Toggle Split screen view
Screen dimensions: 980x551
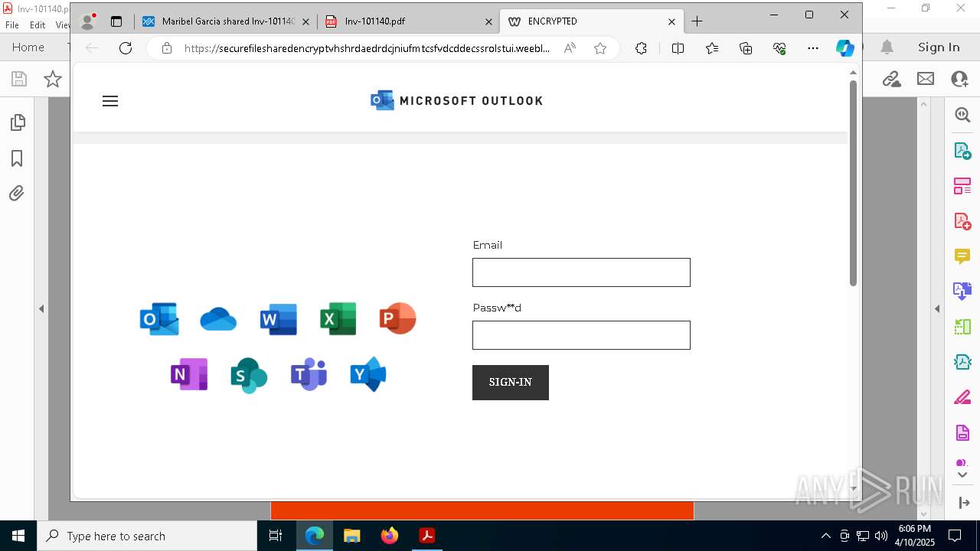678,48
